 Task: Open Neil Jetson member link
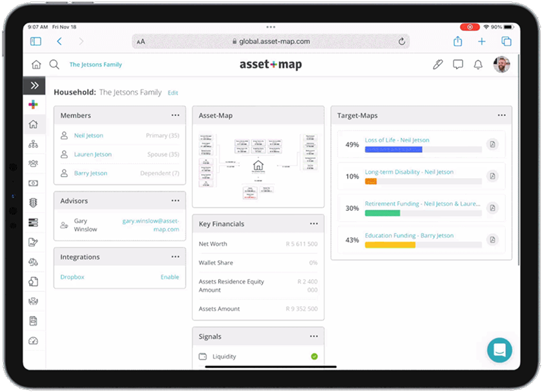pos(88,135)
